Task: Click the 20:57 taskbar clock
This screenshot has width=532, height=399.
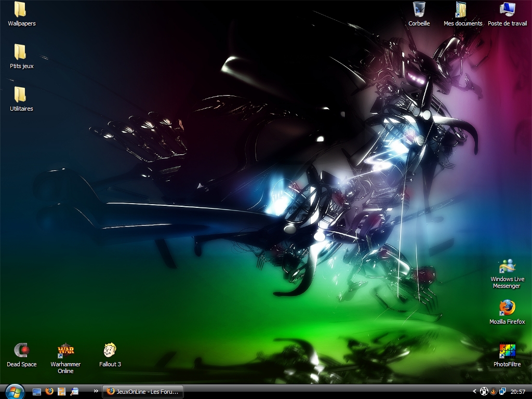Action: point(518,392)
